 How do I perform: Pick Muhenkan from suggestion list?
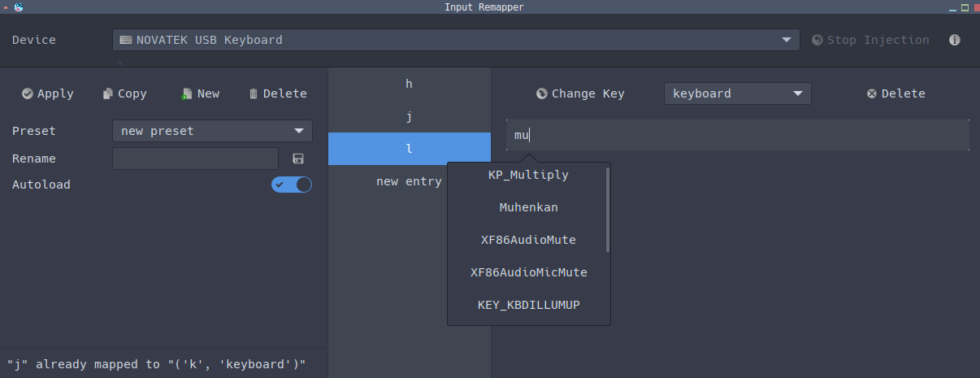click(528, 207)
